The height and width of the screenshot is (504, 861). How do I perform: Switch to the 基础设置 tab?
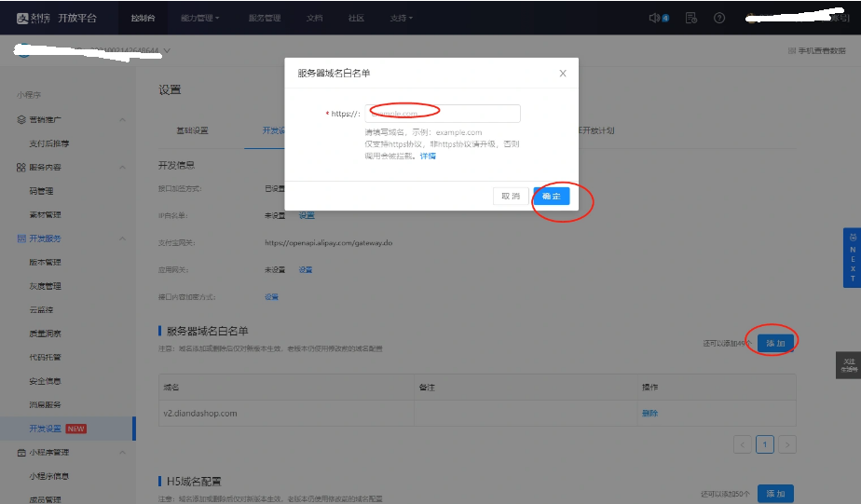coord(192,130)
